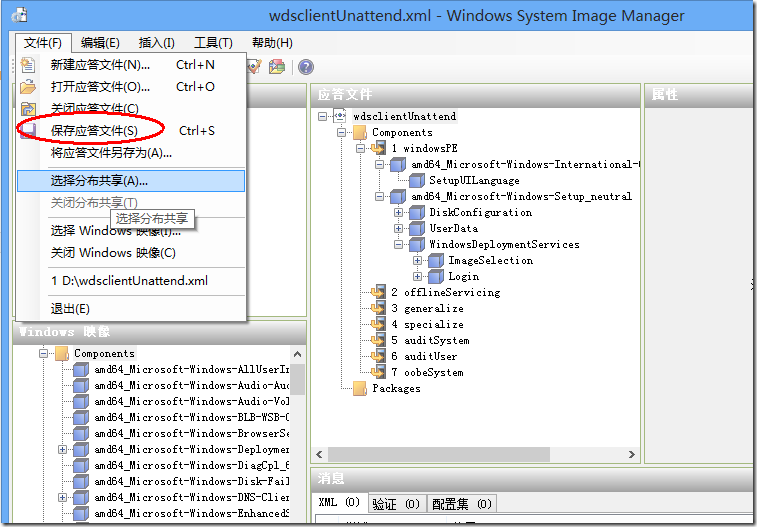Click the Components folder icon in answer file
This screenshot has width=757, height=527.
coord(360,132)
